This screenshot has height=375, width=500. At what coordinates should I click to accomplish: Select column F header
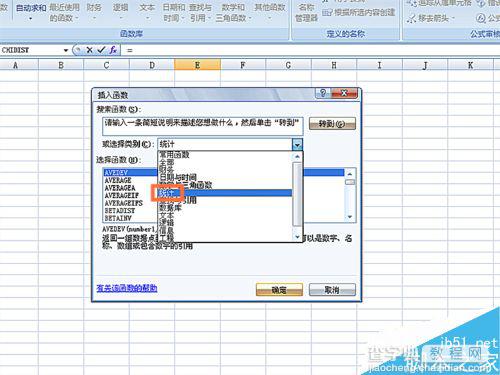pos(243,65)
